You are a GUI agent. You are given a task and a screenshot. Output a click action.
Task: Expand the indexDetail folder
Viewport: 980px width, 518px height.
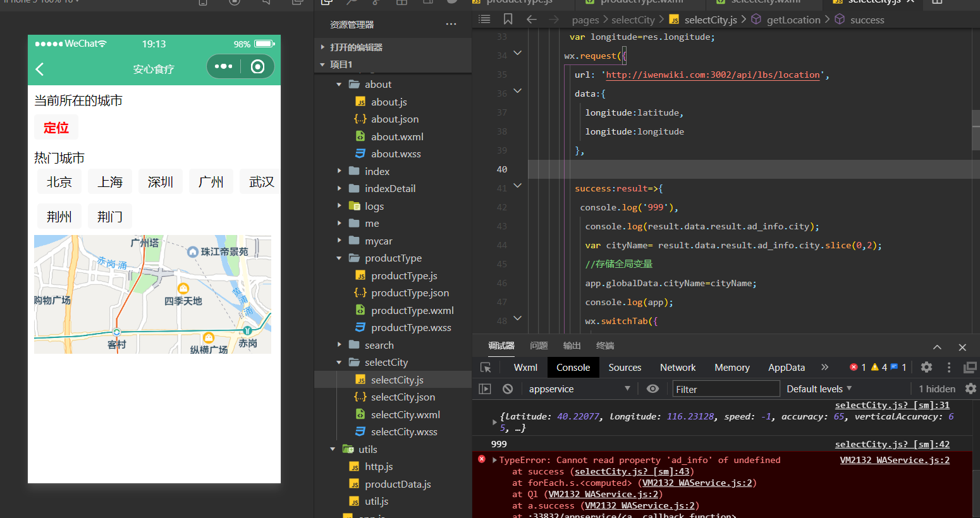pyautogui.click(x=340, y=188)
